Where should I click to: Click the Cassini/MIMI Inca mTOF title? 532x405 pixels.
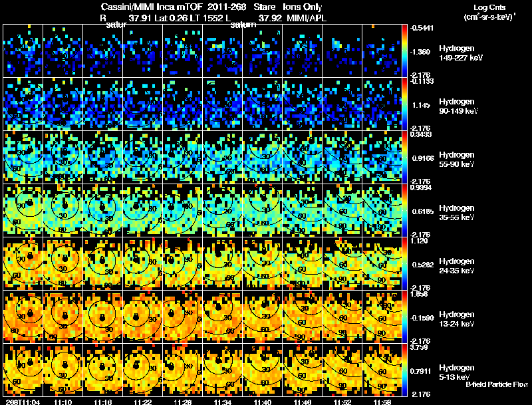[152, 7]
